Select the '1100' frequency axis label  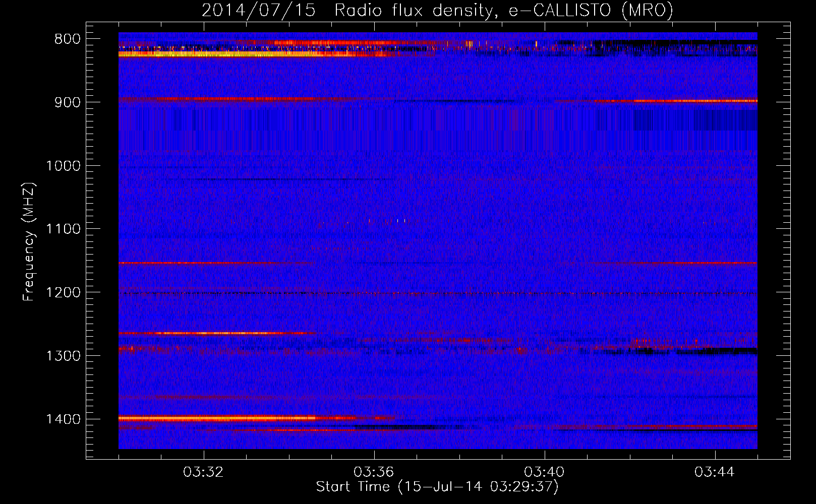coord(63,229)
